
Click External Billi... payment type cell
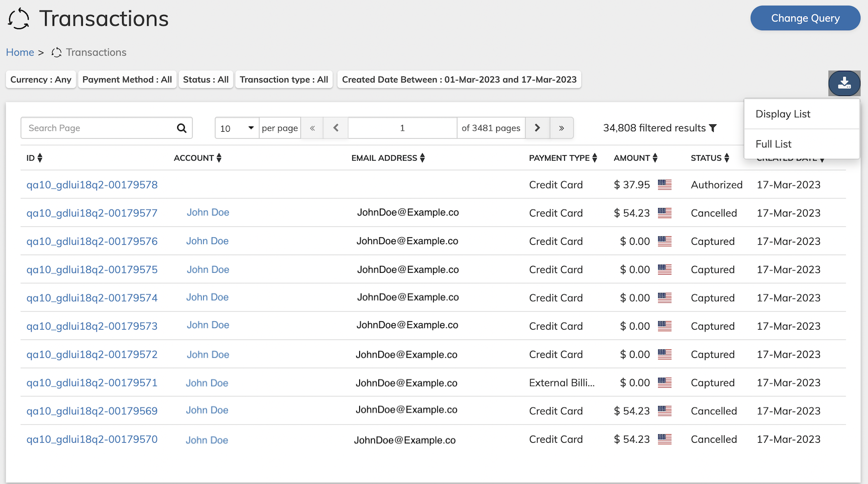click(562, 383)
